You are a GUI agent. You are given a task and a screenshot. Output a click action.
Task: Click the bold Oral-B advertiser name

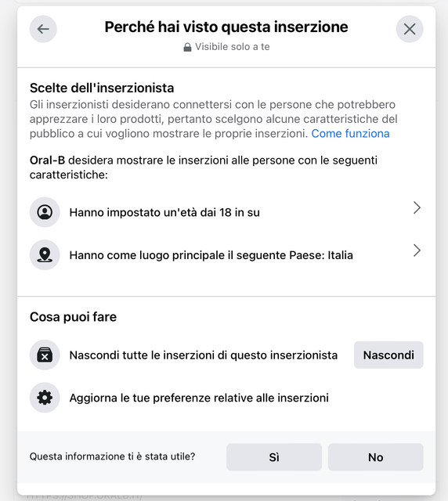pyautogui.click(x=47, y=160)
